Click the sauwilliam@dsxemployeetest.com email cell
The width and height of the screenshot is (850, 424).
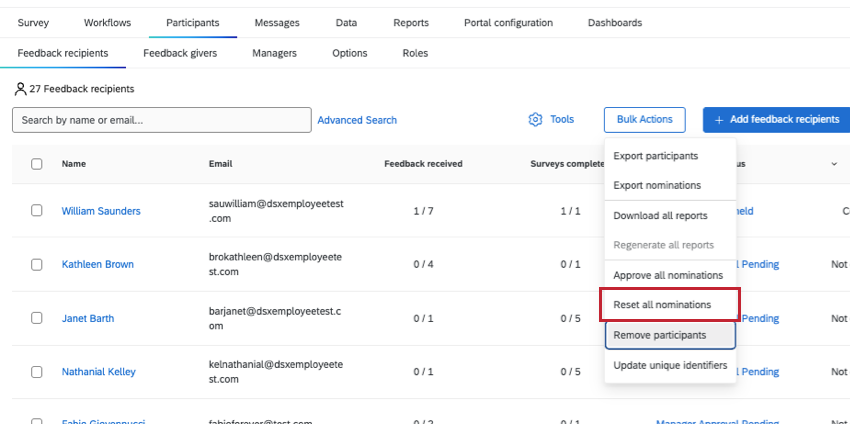pyautogui.click(x=276, y=211)
